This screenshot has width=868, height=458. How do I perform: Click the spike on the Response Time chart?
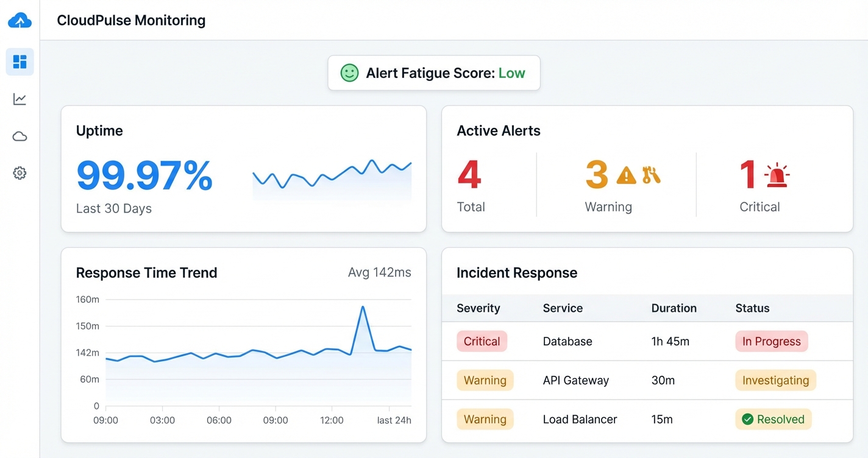point(363,308)
